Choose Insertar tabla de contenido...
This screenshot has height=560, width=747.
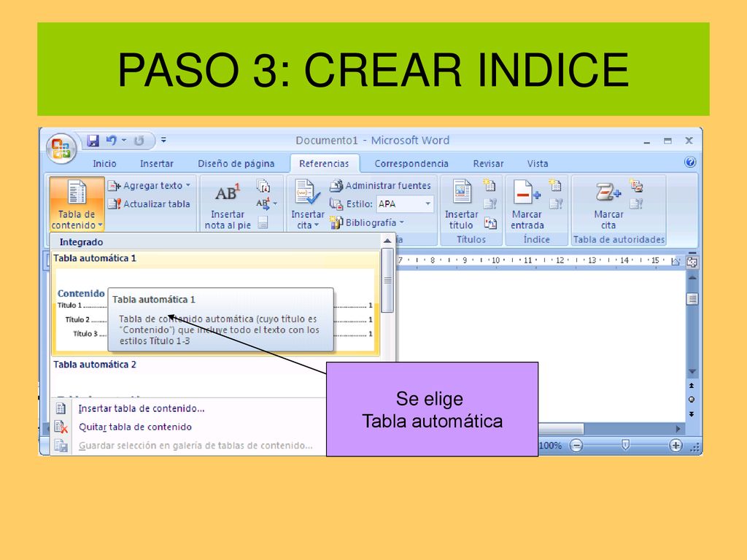point(141,408)
